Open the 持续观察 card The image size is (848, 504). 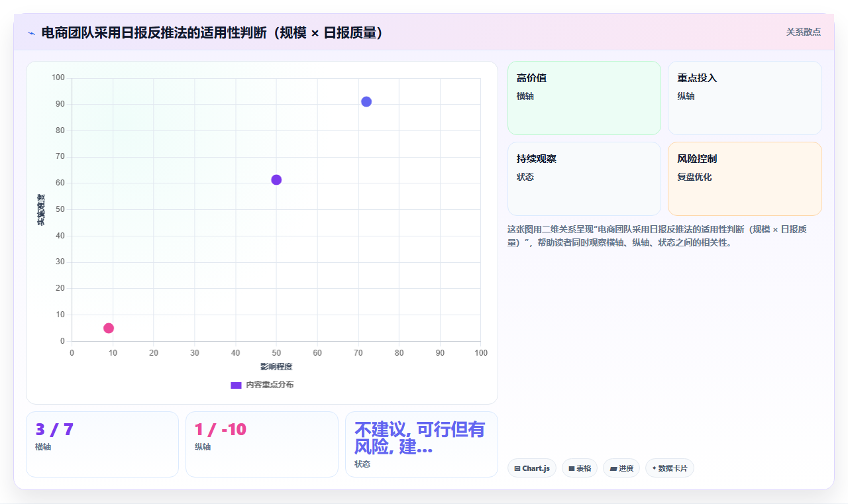pos(584,179)
